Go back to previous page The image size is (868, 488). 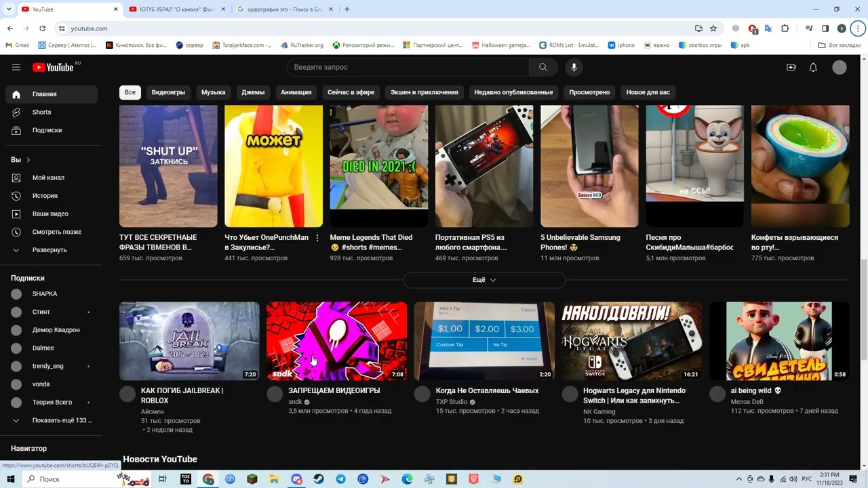click(x=10, y=28)
